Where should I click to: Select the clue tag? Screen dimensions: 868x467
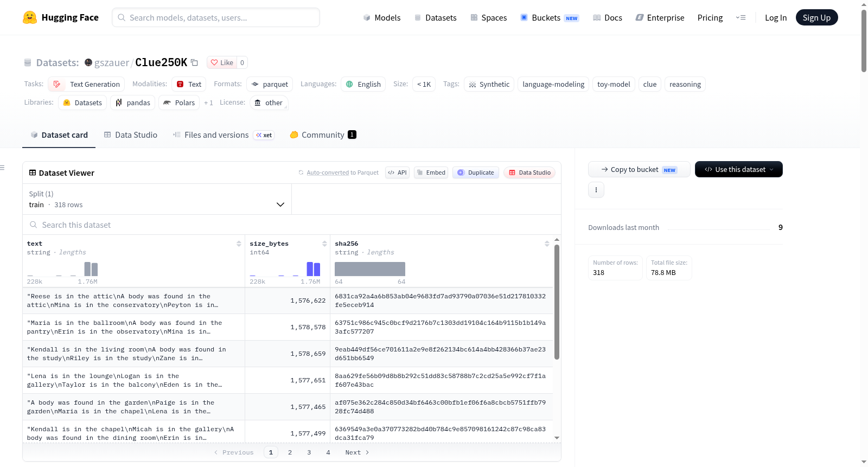point(650,84)
